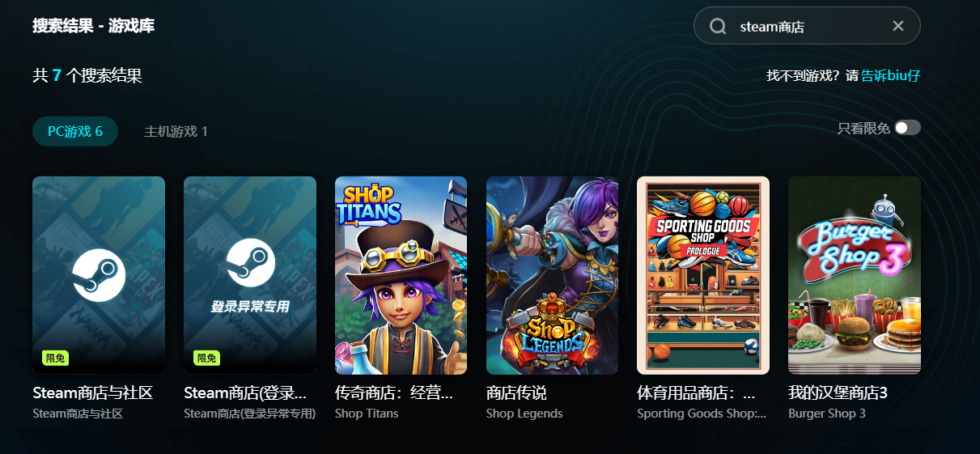Clear the search box with X
980x454 pixels.
897,26
